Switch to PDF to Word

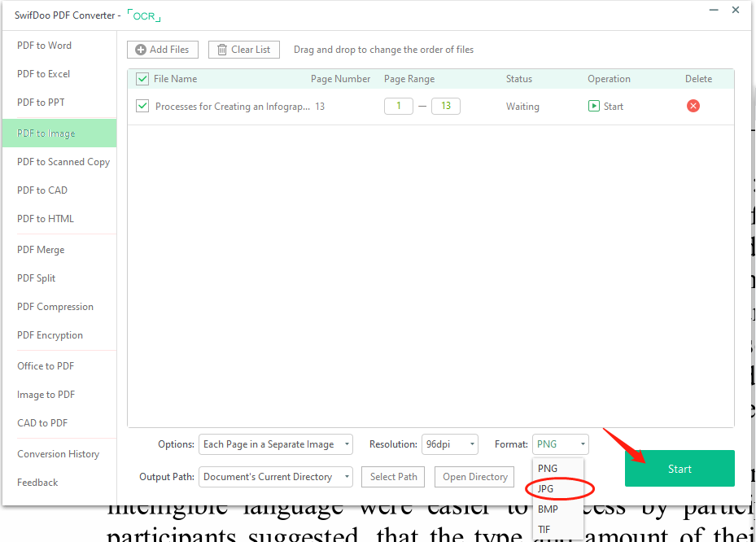(45, 46)
